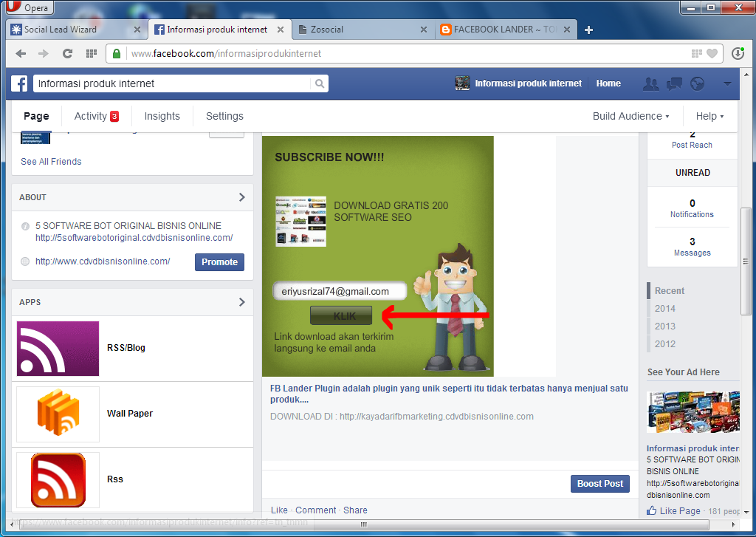756x537 pixels.
Task: Add page to bookmarks with heart icon
Action: (712, 54)
